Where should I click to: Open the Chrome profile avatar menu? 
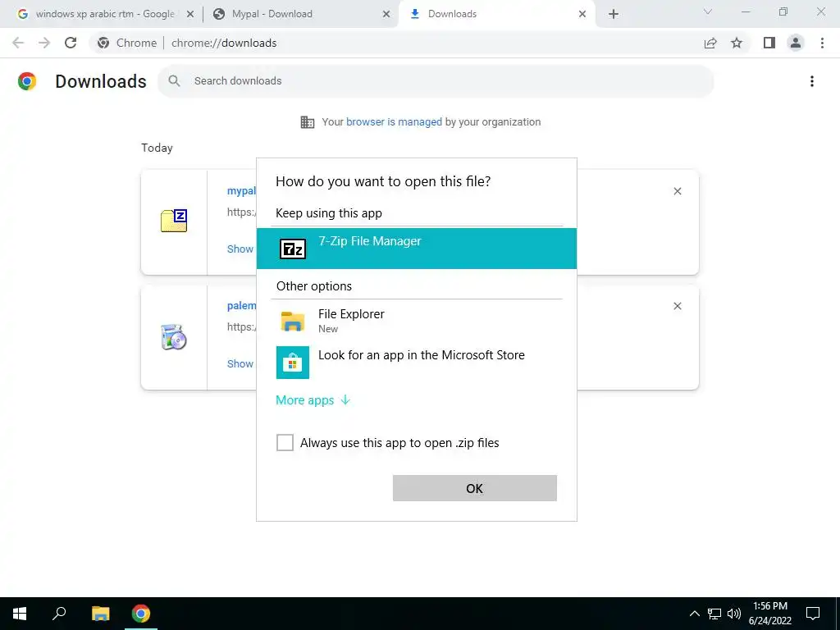796,43
